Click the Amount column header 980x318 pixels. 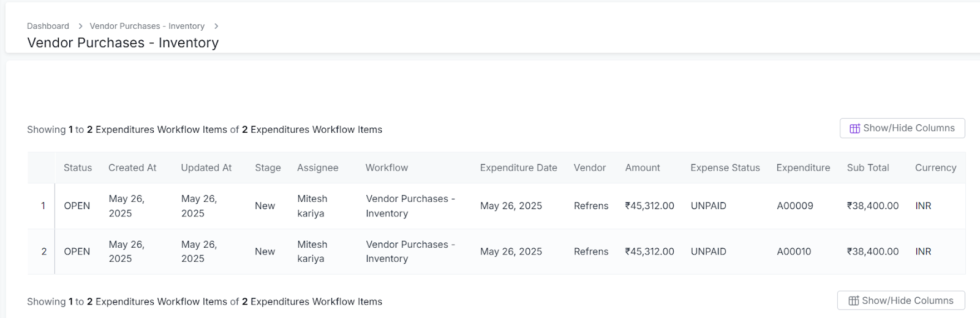[x=643, y=168]
